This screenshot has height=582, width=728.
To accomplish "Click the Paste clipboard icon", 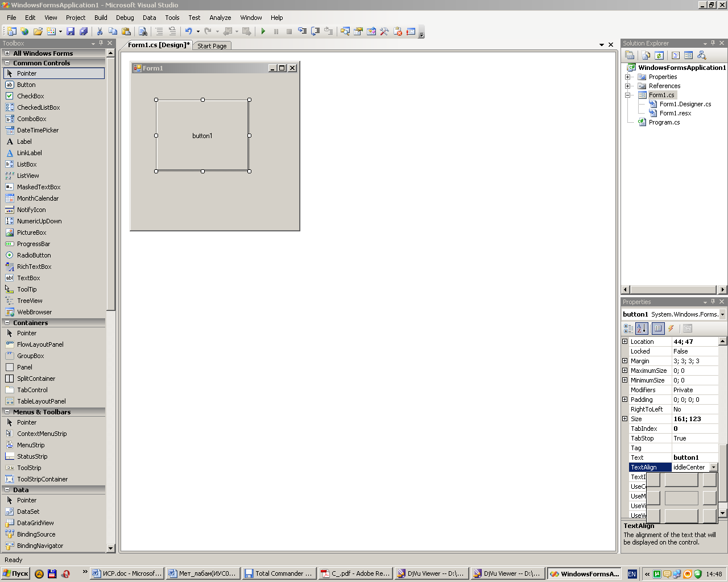I will pyautogui.click(x=126, y=31).
